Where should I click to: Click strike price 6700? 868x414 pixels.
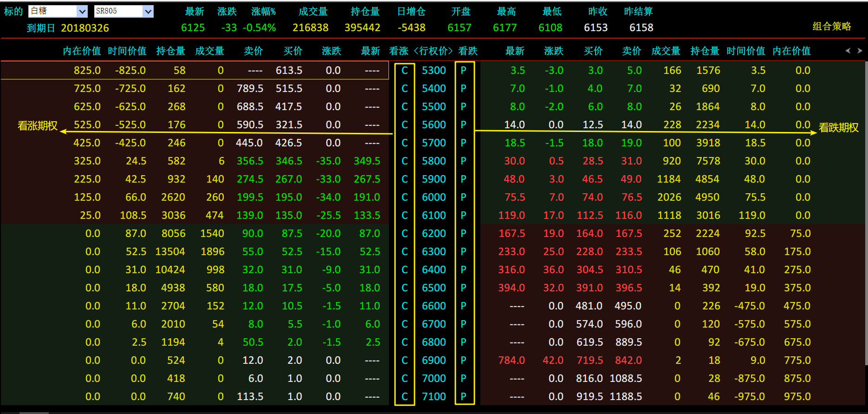tap(434, 324)
